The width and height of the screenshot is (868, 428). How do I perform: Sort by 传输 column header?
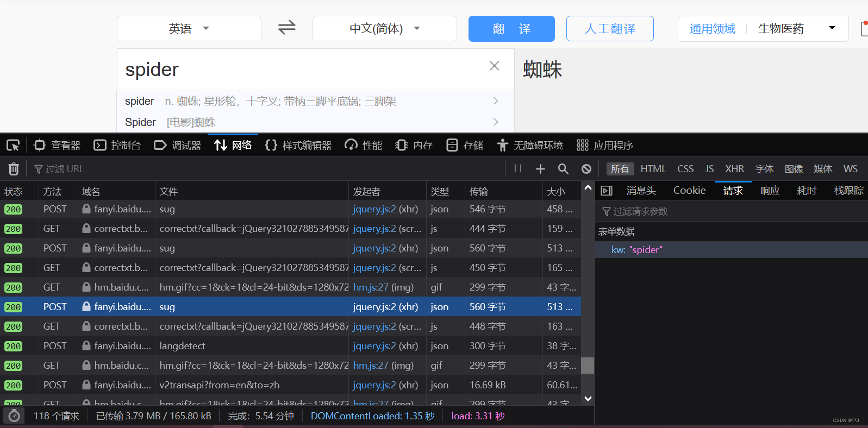pos(503,191)
